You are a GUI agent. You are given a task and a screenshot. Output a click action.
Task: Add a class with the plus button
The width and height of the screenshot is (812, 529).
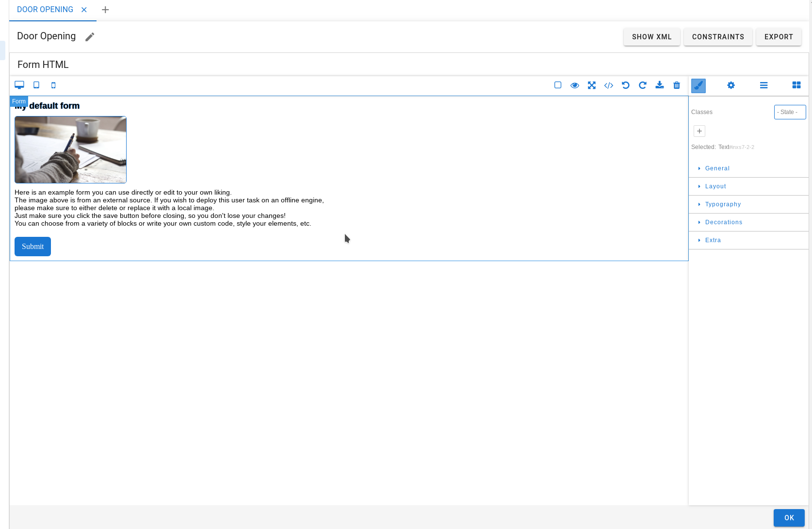pos(699,131)
